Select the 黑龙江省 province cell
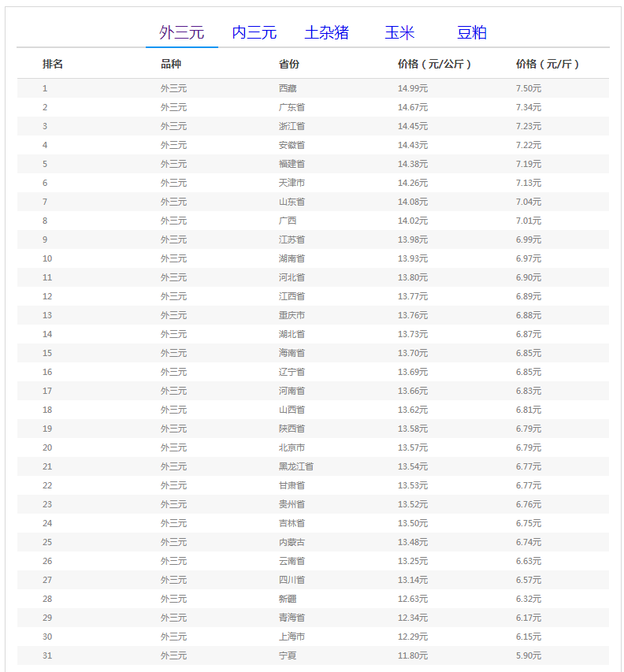This screenshot has height=672, width=624. point(296,466)
